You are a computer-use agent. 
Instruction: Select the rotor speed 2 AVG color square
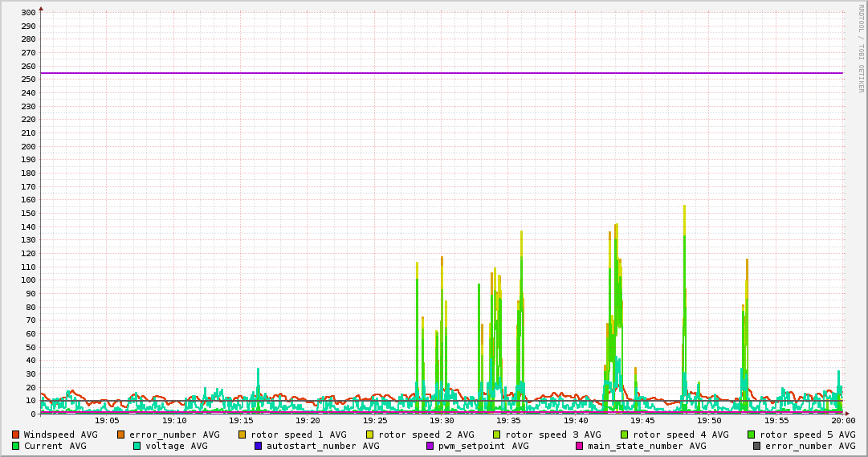point(369,435)
